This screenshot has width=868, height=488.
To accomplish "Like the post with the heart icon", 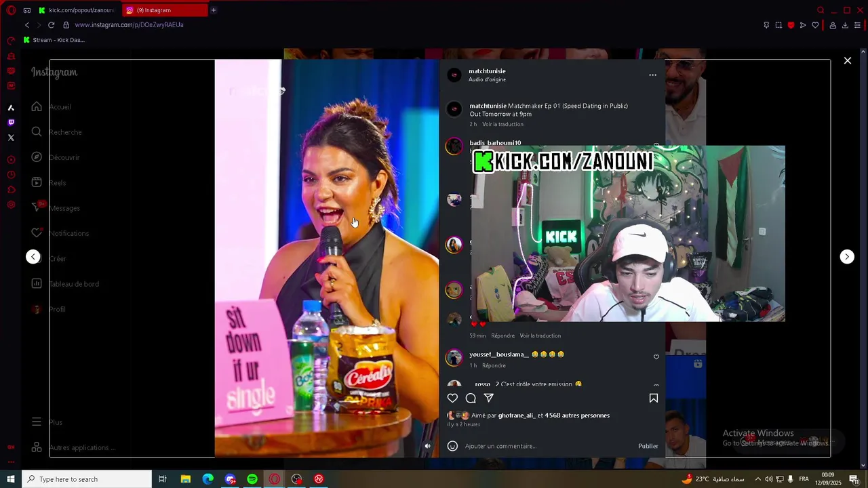I will tap(452, 399).
